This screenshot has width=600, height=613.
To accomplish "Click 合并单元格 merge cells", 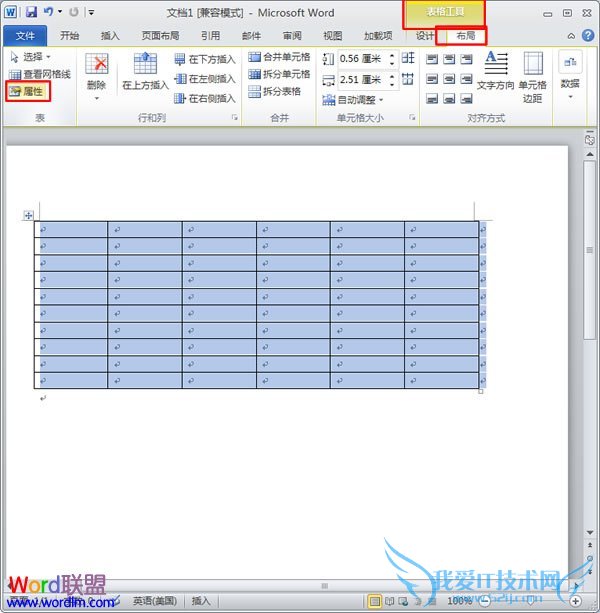I will click(x=279, y=57).
